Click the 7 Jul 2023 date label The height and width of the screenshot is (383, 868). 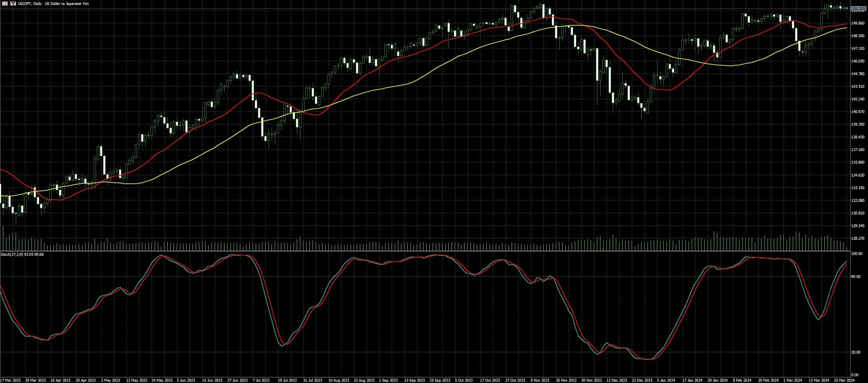point(261,380)
